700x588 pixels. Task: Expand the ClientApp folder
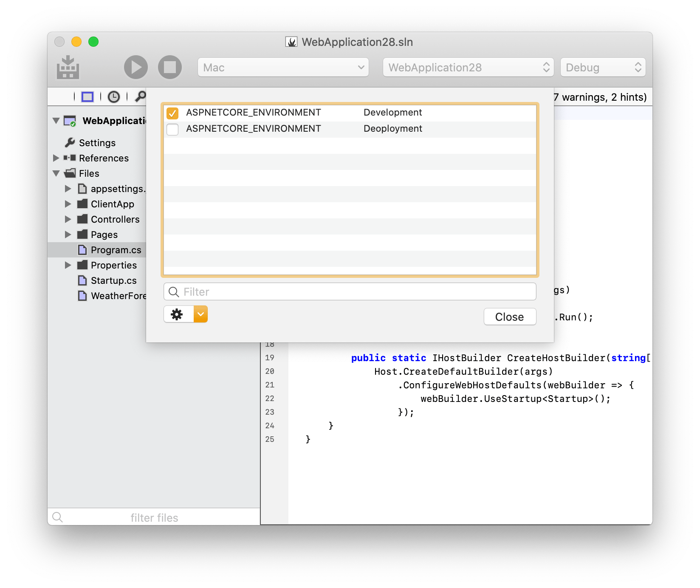point(68,204)
